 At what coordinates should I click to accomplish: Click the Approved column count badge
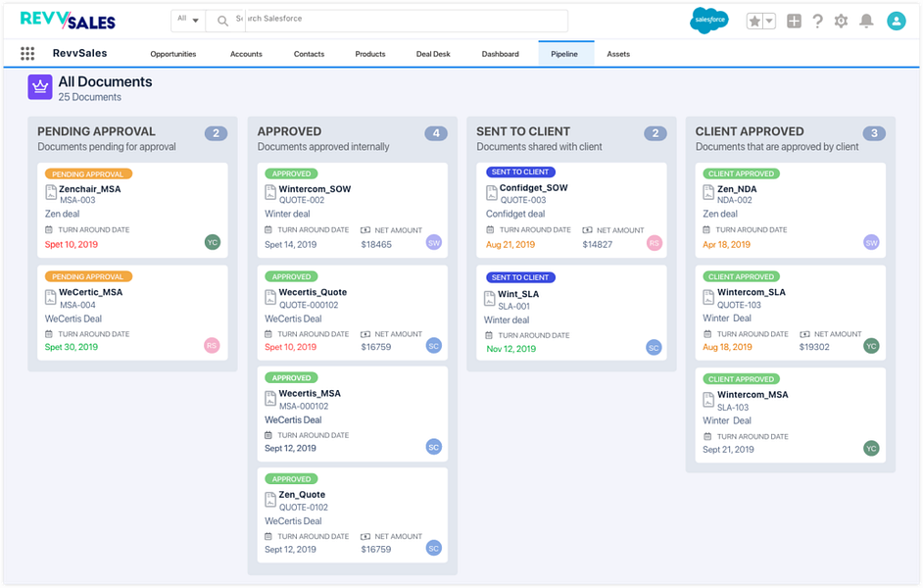pyautogui.click(x=436, y=133)
